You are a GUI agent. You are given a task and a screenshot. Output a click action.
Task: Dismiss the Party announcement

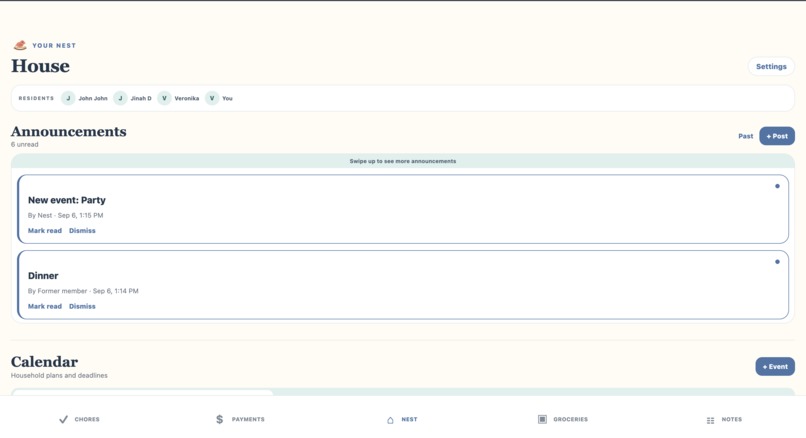click(x=82, y=231)
